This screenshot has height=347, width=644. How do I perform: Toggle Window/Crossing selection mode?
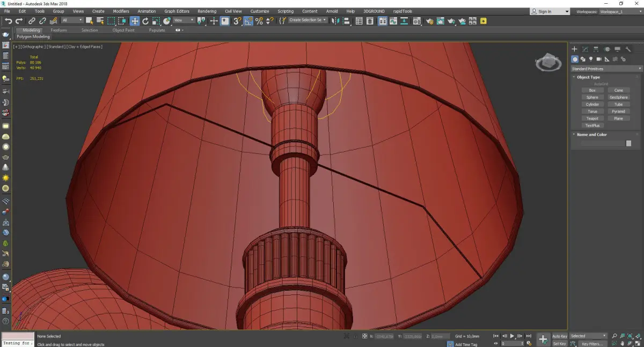coord(122,21)
